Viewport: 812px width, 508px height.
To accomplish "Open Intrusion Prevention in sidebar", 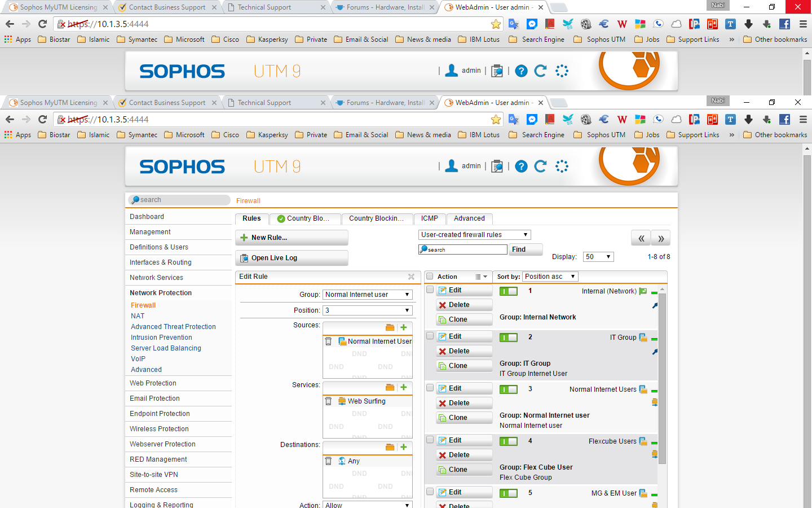I will pyautogui.click(x=161, y=338).
